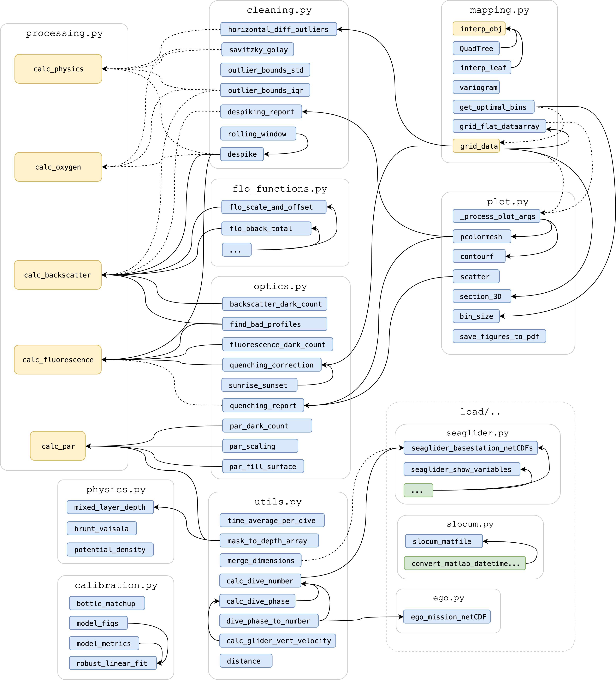
Task: Select fluorescence_dark_count node
Action: pyautogui.click(x=277, y=344)
